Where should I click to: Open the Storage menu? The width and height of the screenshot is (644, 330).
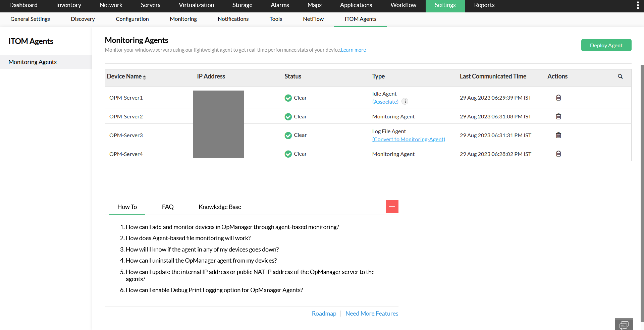(x=243, y=5)
